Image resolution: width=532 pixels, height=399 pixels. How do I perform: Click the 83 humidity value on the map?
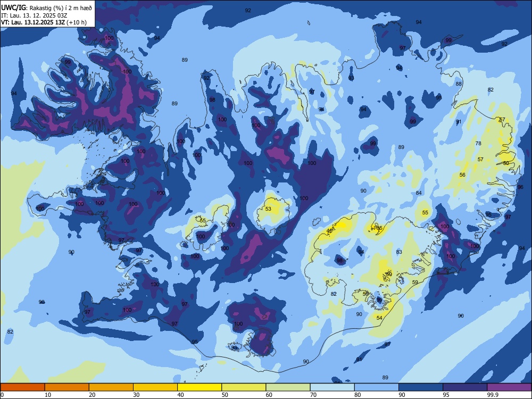coord(399,252)
